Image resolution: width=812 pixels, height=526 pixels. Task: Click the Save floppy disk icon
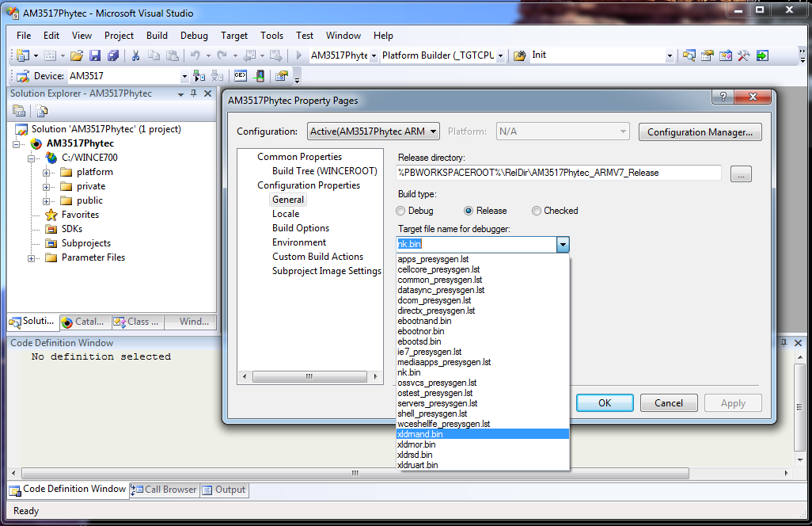95,55
